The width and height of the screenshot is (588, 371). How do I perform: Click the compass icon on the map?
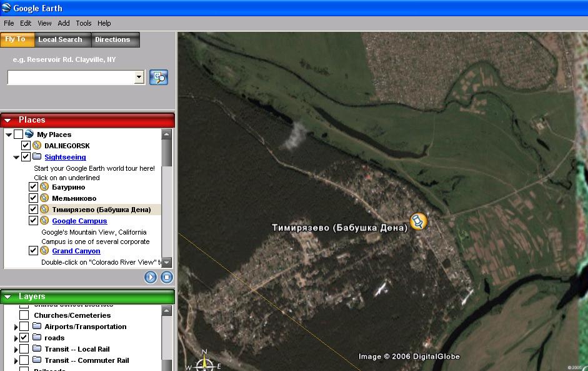(x=204, y=363)
